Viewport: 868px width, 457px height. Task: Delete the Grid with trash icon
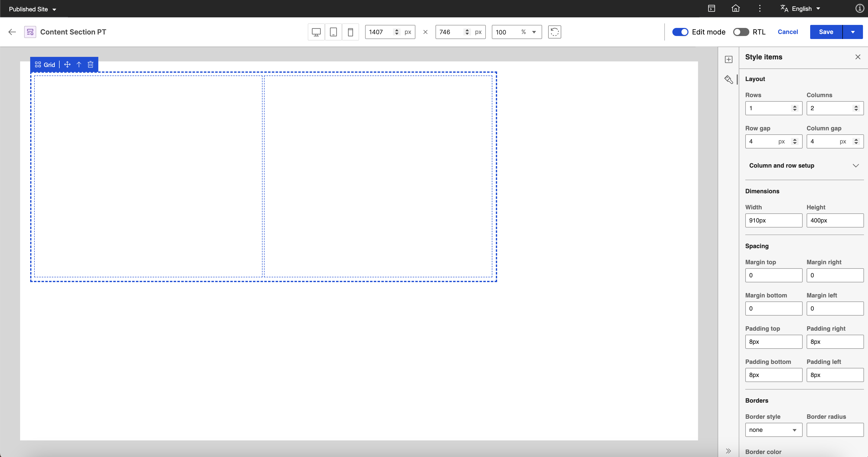90,64
